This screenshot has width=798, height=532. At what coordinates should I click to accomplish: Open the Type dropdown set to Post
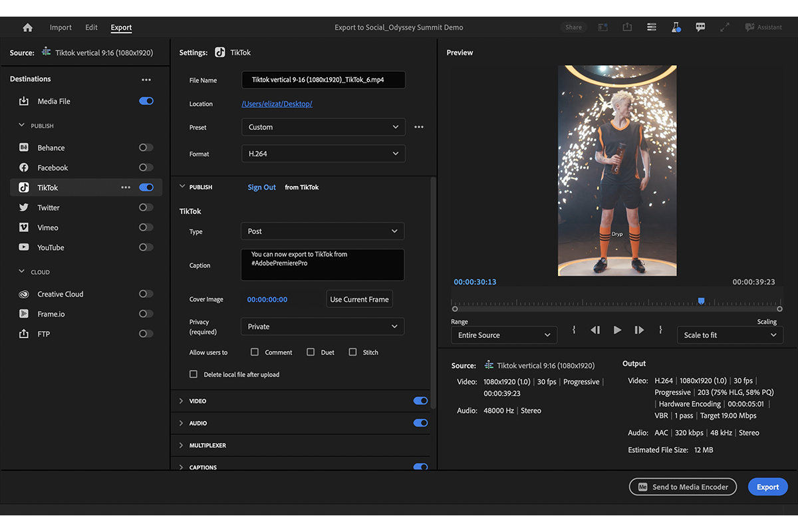pyautogui.click(x=322, y=231)
